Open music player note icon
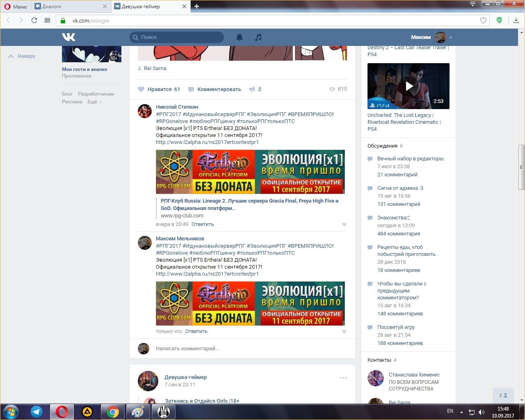Viewport: 525px width, 420px height. [x=258, y=37]
